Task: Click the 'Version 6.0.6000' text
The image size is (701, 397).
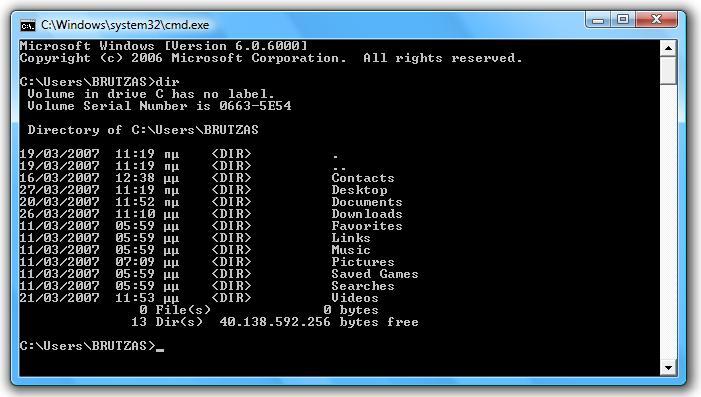Action: click(236, 46)
